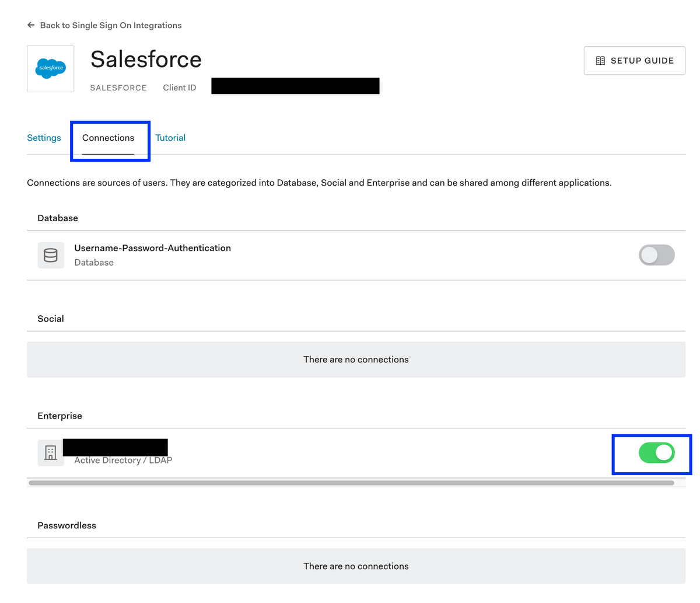Click the Social section heading
700x603 pixels.
click(51, 319)
